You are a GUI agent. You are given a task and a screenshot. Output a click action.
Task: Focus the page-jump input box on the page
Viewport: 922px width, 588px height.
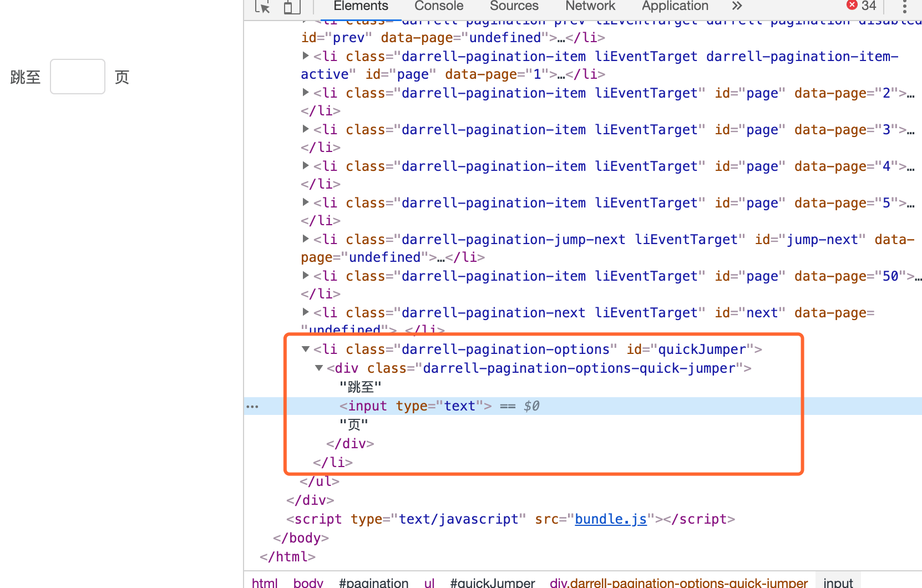pos(78,77)
